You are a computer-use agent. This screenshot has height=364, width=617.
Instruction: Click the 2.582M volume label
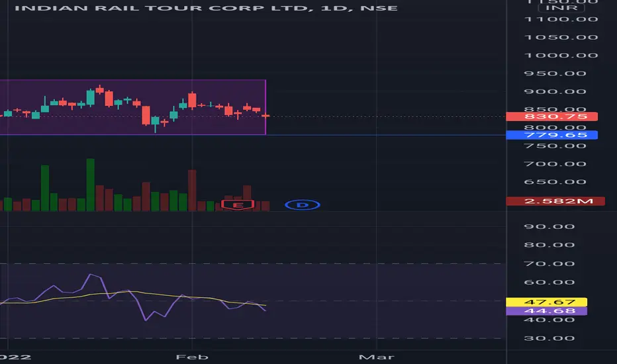555,201
